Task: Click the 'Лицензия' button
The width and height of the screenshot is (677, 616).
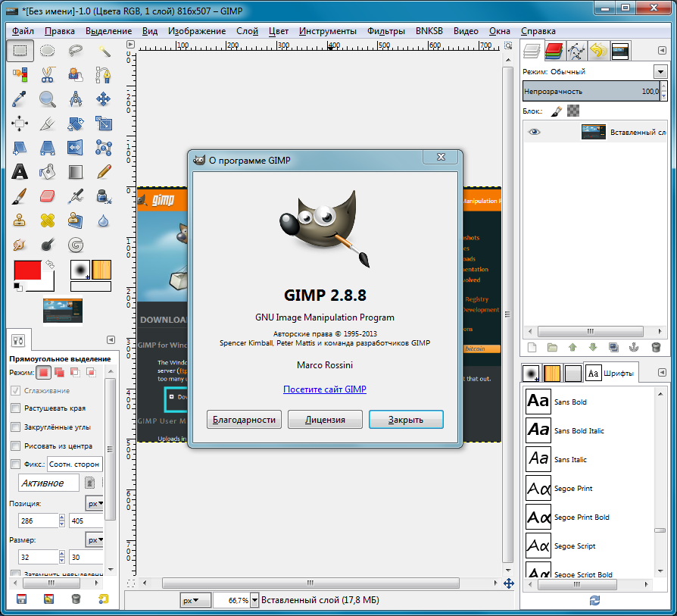Action: tap(325, 420)
